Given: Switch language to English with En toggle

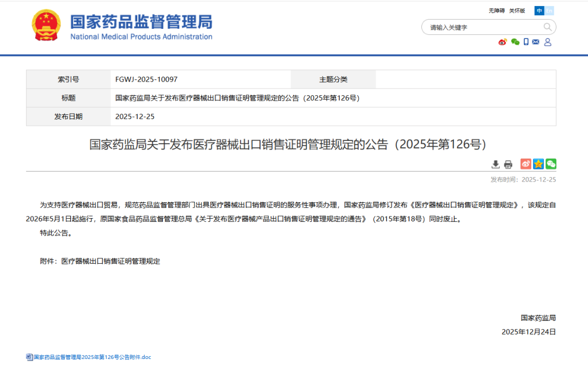Looking at the screenshot, I should pos(550,10).
